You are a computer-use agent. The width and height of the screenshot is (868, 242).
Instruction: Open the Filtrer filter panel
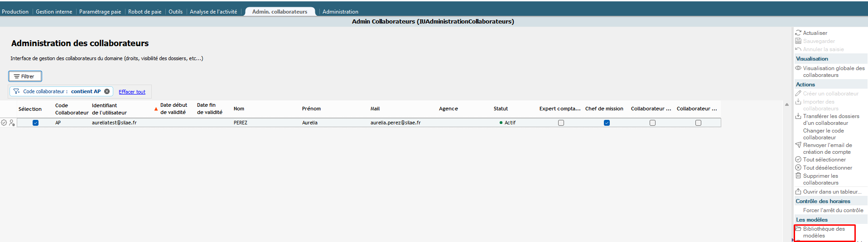[x=25, y=76]
